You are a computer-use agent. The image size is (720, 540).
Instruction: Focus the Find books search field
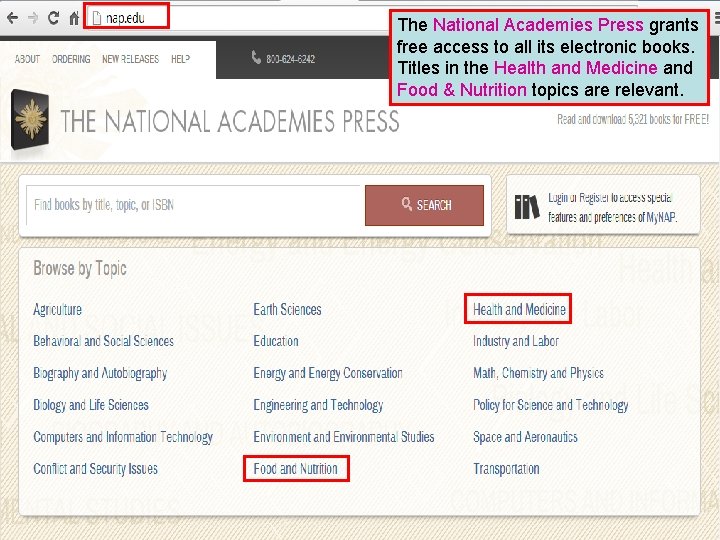(x=195, y=205)
